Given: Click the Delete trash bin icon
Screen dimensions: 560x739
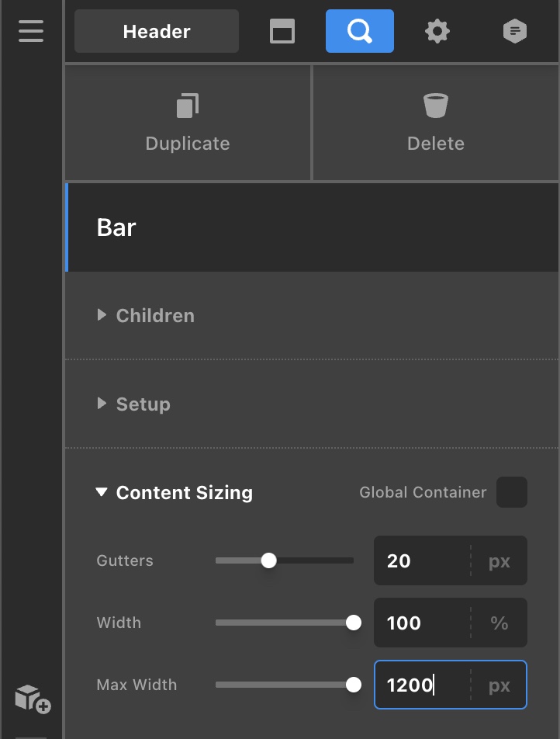Looking at the screenshot, I should pyautogui.click(x=436, y=106).
